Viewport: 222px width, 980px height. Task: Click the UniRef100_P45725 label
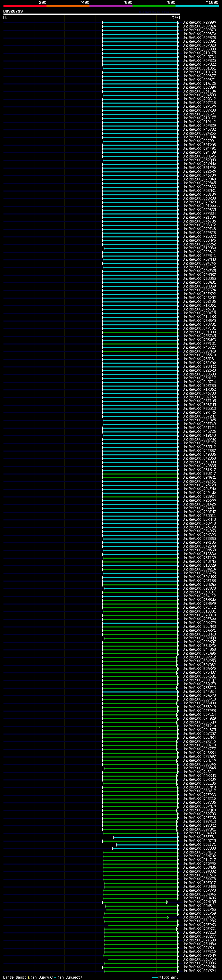(199, 840)
